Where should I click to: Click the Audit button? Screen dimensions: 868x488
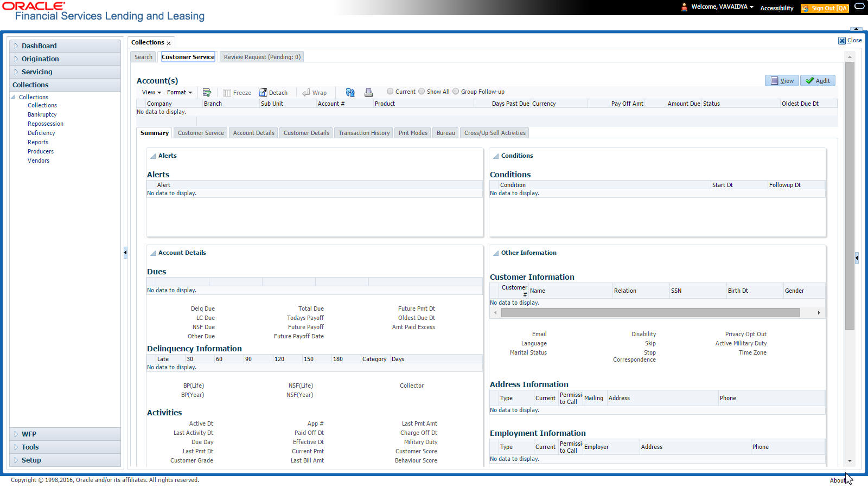[x=818, y=81]
